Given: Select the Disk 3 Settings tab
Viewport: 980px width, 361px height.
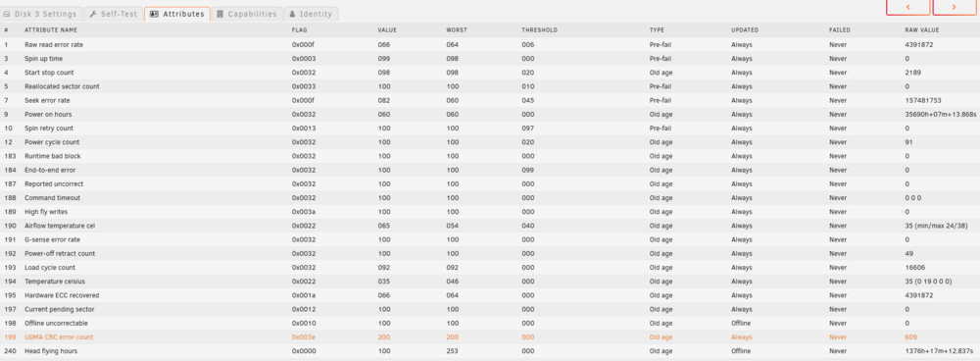Looking at the screenshot, I should click(x=40, y=14).
